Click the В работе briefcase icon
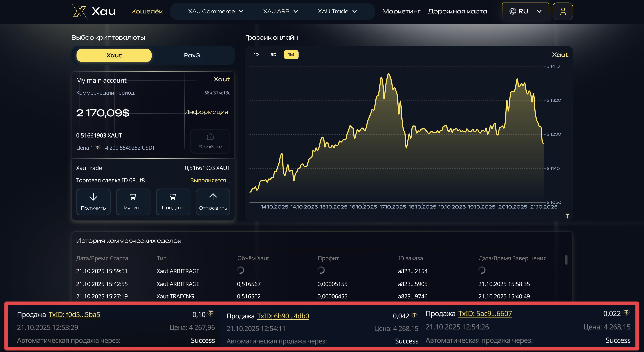 click(x=210, y=137)
